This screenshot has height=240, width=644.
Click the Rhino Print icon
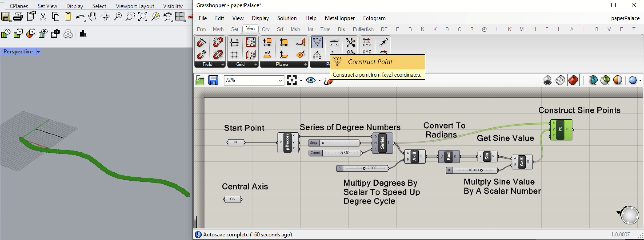(18, 17)
